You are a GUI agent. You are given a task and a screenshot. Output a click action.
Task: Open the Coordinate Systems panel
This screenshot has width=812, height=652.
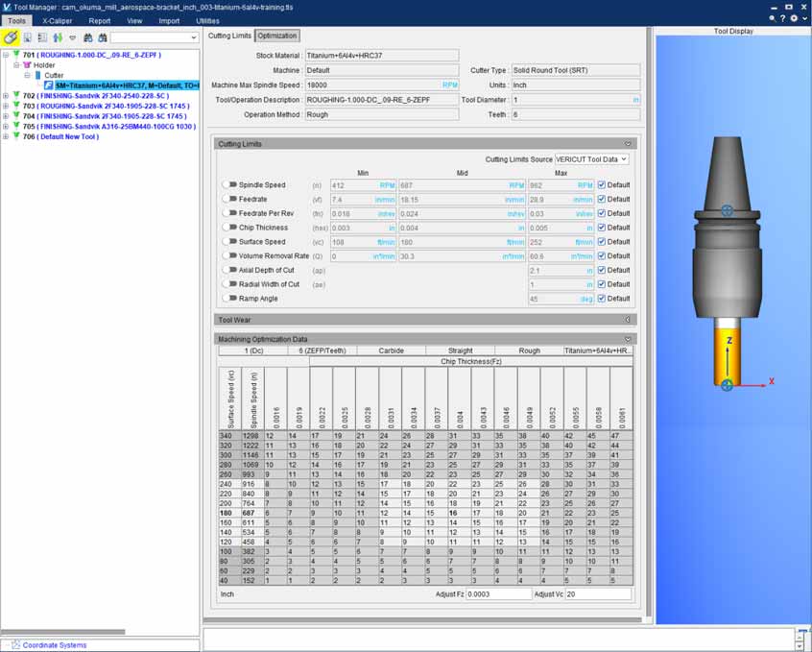[54, 645]
